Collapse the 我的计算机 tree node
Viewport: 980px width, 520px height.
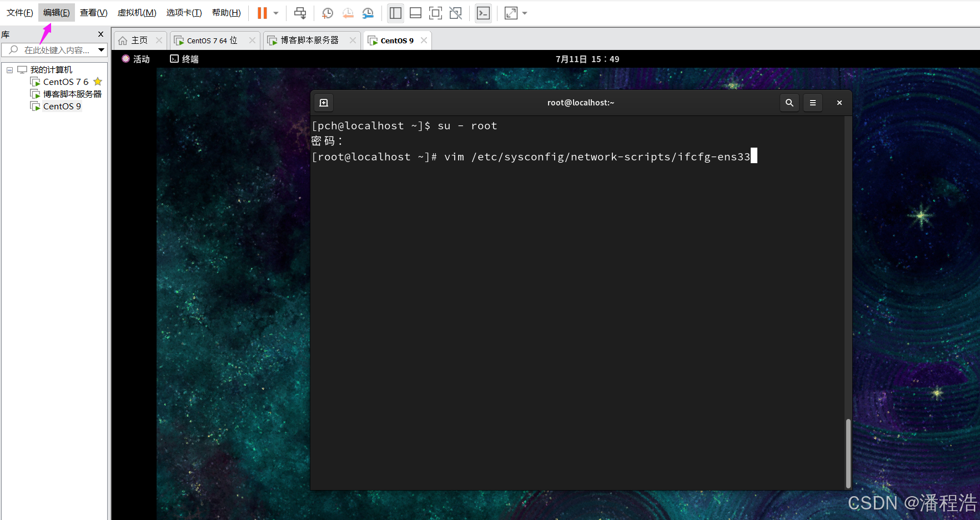[x=9, y=70]
